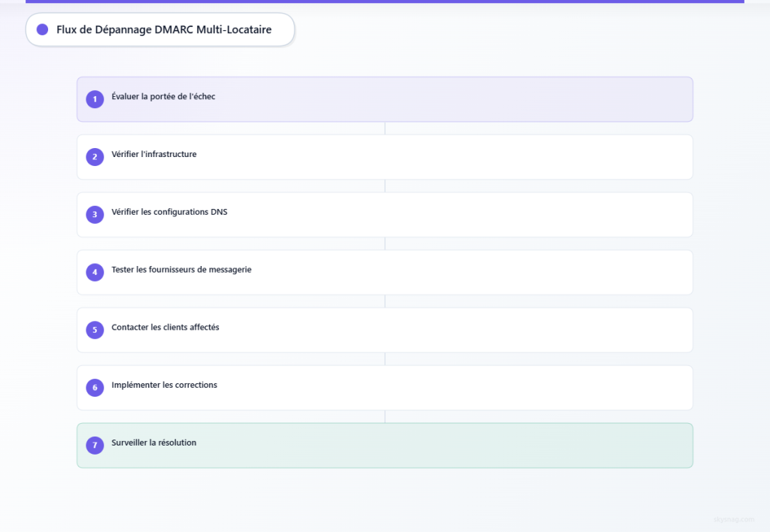Image resolution: width=770 pixels, height=532 pixels.
Task: Select the "Vérifier l'infrastructure" step label
Action: (x=154, y=154)
